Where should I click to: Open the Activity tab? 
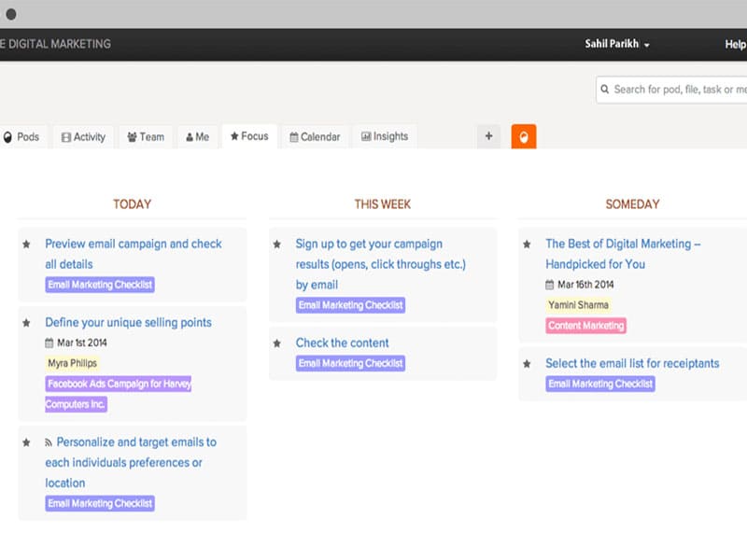click(x=83, y=137)
